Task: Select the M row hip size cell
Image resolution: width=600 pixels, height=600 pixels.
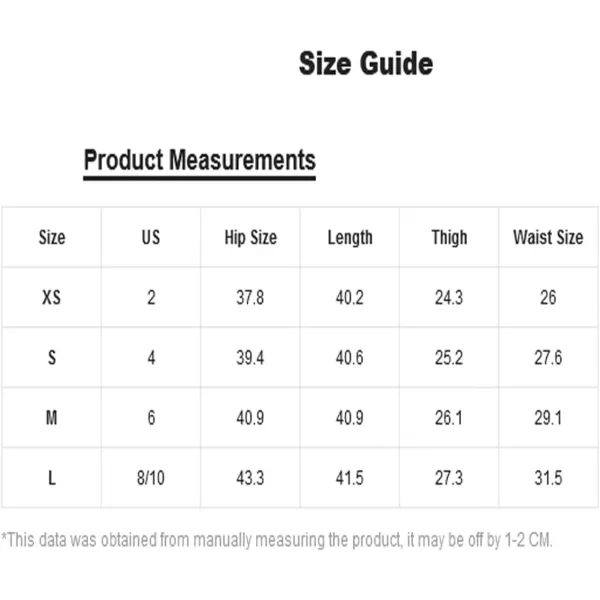Action: [x=250, y=418]
